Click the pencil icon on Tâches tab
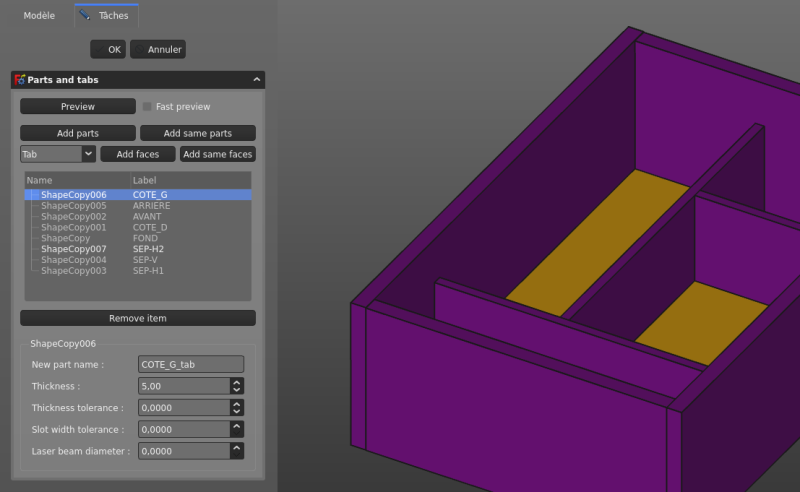The height and width of the screenshot is (492, 800). (85, 15)
